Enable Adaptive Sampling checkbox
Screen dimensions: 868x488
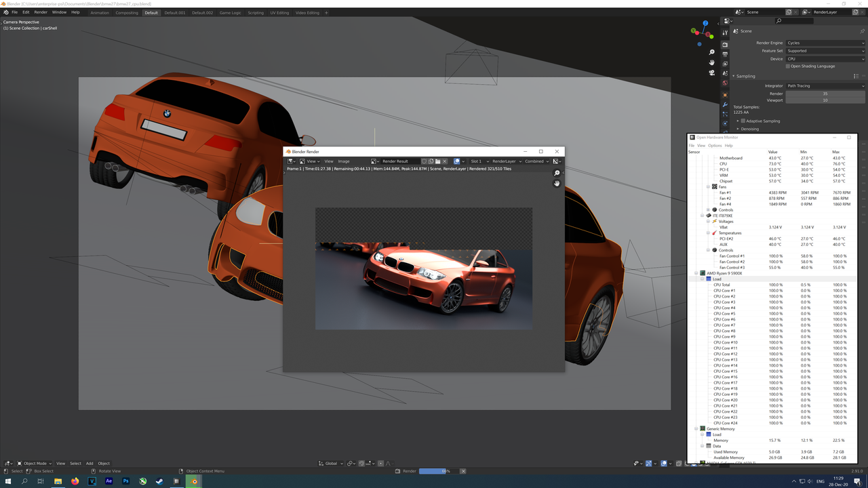click(743, 121)
